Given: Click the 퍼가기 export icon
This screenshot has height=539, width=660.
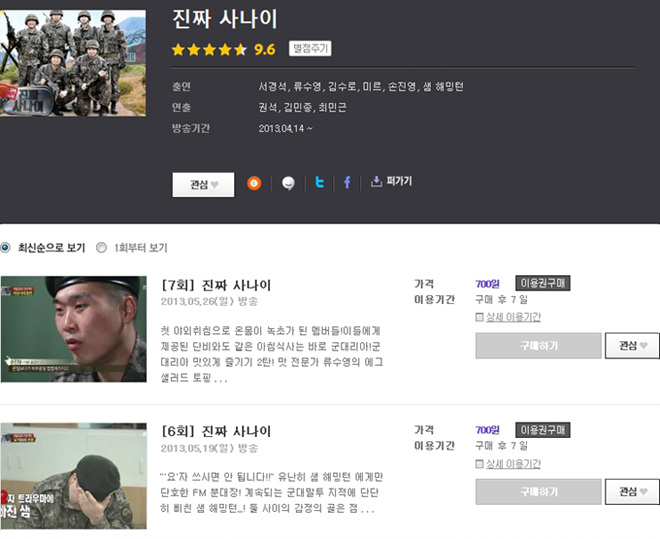Looking at the screenshot, I should tap(376, 181).
